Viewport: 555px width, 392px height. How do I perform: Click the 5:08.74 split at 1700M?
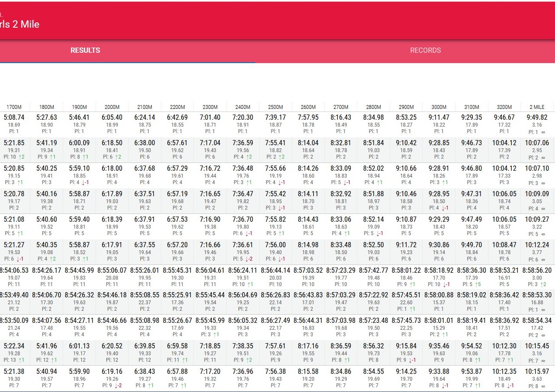click(14, 117)
